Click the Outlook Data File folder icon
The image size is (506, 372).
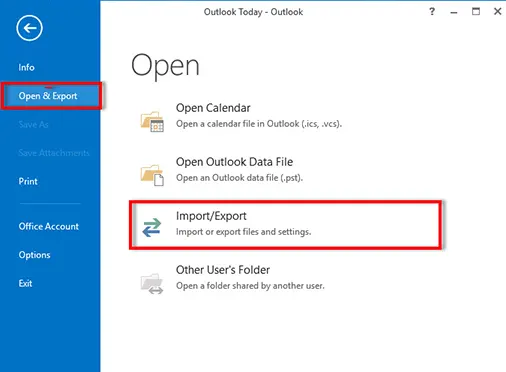tap(152, 175)
